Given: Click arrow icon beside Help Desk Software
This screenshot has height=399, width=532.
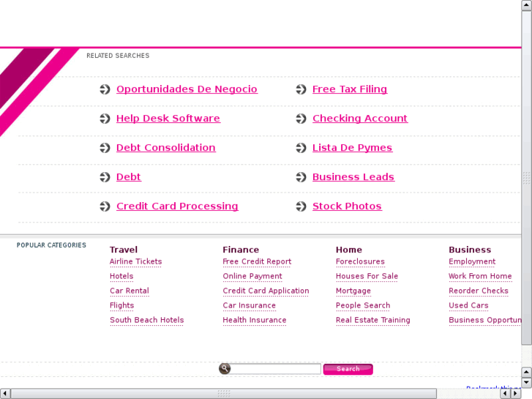Looking at the screenshot, I should (x=105, y=119).
